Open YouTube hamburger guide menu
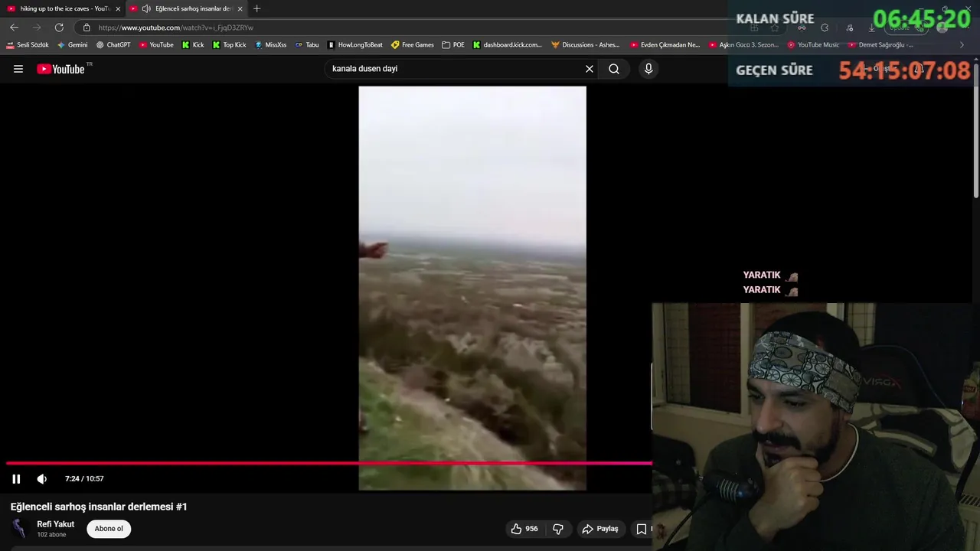The width and height of the screenshot is (980, 551). coord(18,69)
